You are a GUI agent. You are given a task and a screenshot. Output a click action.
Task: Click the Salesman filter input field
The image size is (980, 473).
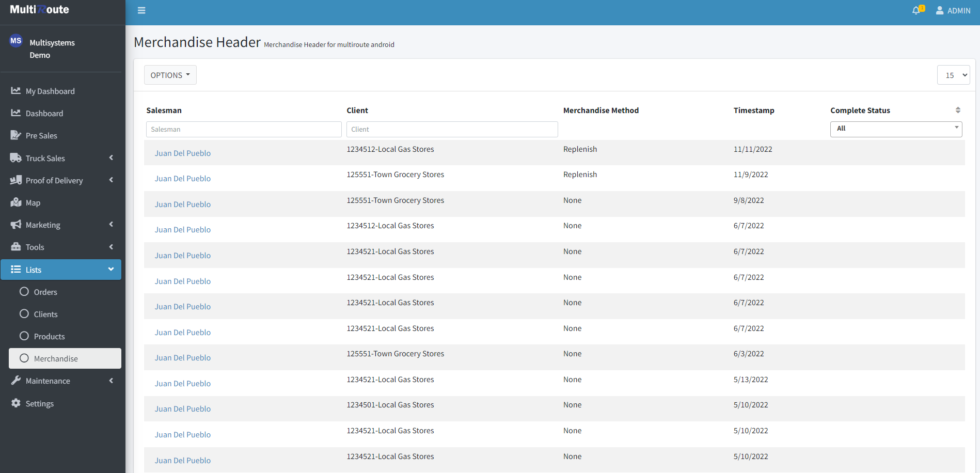click(x=244, y=129)
